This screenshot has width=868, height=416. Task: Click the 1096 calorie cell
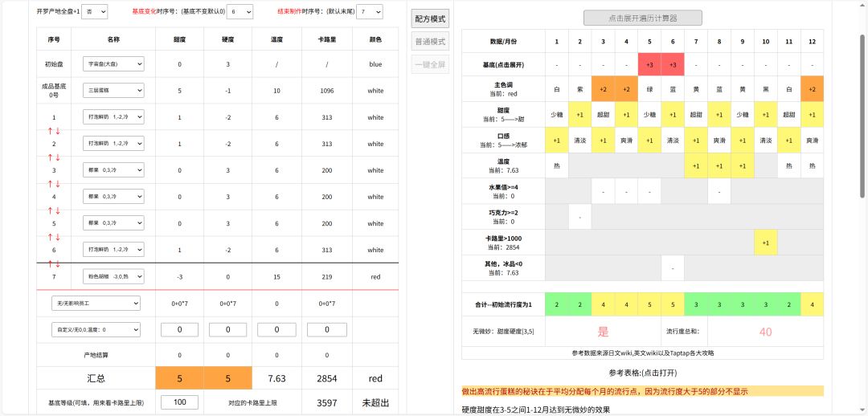tap(327, 91)
